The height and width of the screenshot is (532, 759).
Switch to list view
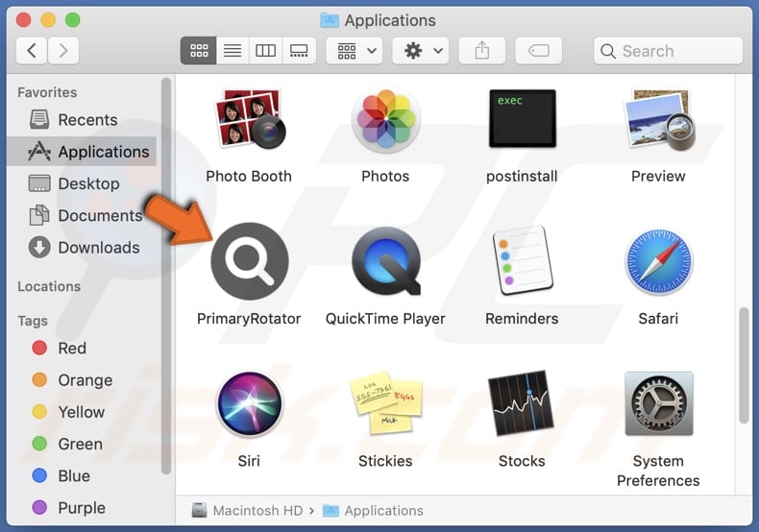point(233,50)
